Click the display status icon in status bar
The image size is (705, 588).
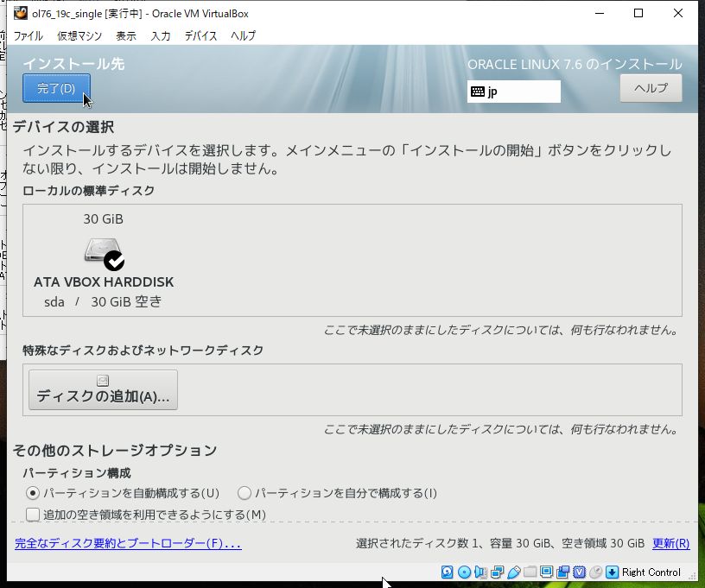coord(546,572)
